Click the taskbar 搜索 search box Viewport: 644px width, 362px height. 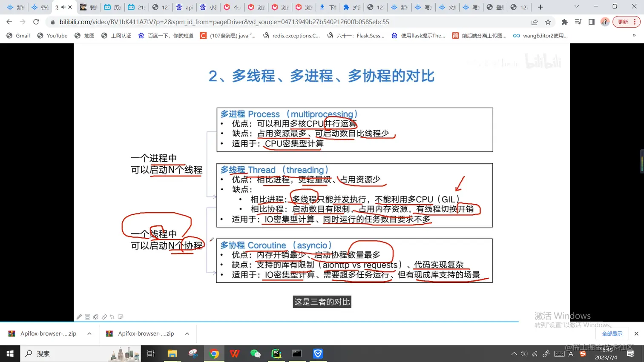click(81, 353)
